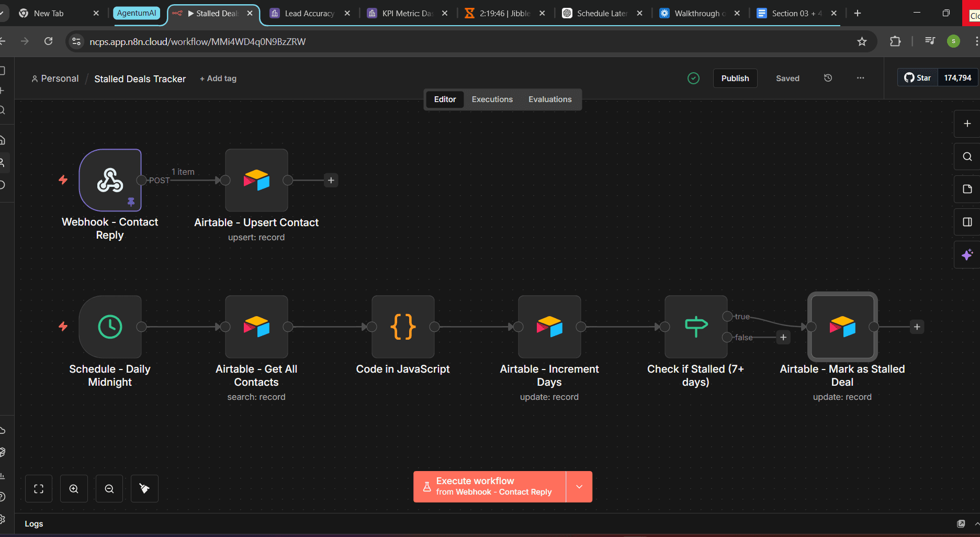Add a sticky note to canvas

(967, 189)
